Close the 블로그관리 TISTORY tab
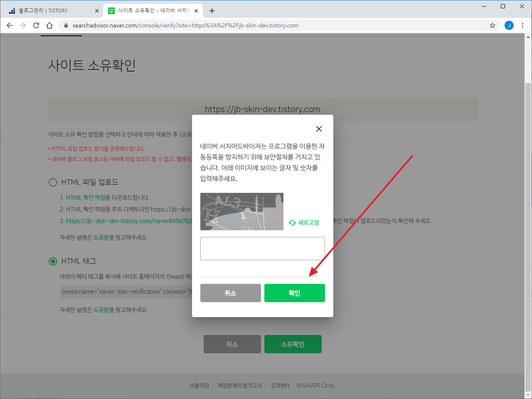The height and width of the screenshot is (399, 532). (97, 11)
